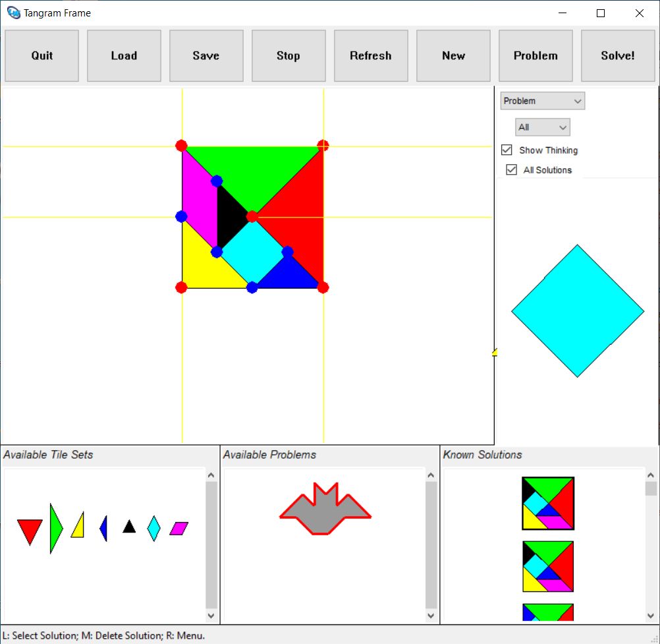The width and height of the screenshot is (660, 644).
Task: Click the Save button
Action: click(x=206, y=55)
